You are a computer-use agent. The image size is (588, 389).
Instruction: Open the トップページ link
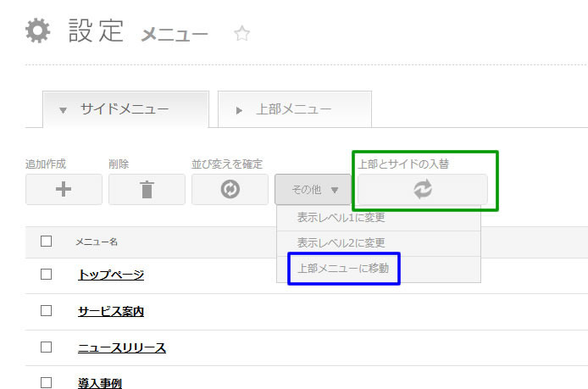click(x=110, y=275)
